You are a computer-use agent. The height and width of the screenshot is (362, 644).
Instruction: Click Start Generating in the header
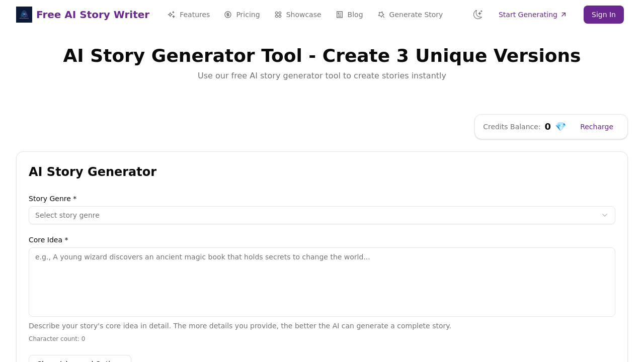(528, 14)
